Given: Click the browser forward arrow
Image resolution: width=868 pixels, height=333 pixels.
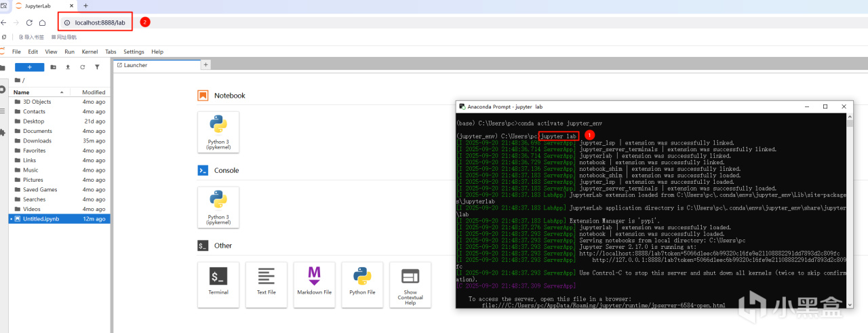Looking at the screenshot, I should click(16, 22).
